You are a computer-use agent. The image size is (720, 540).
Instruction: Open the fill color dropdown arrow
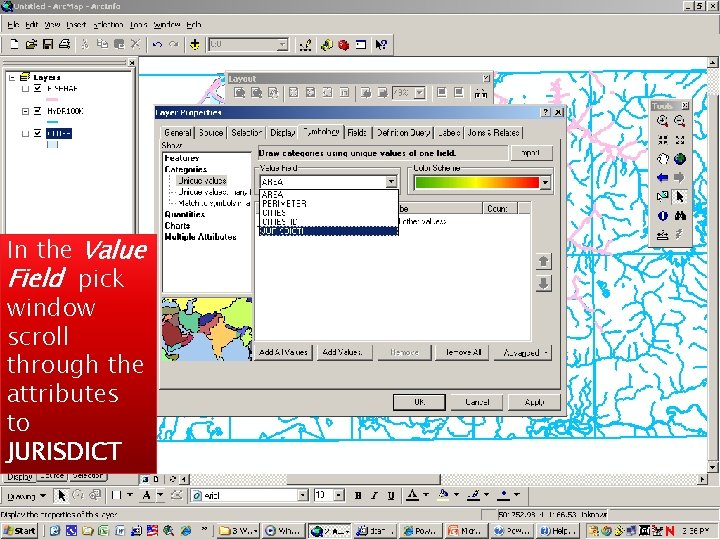[456, 495]
